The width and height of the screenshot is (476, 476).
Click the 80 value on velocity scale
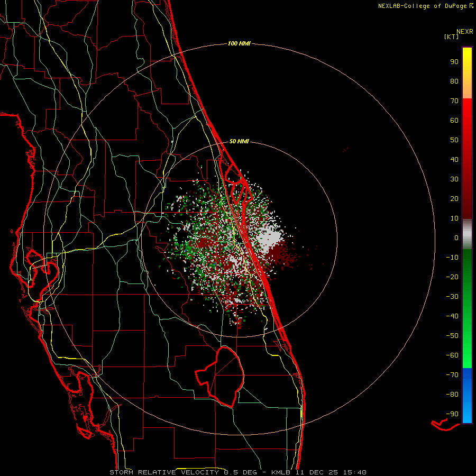tap(454, 81)
